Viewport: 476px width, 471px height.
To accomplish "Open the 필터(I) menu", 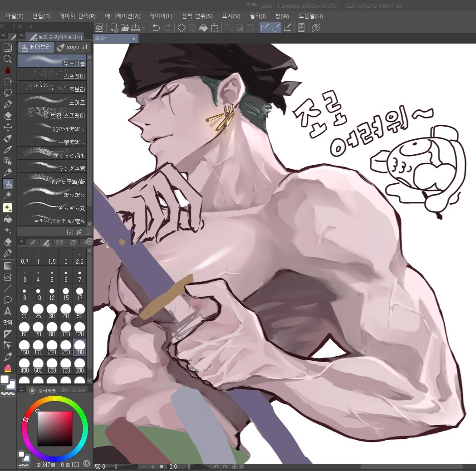I will point(258,16).
